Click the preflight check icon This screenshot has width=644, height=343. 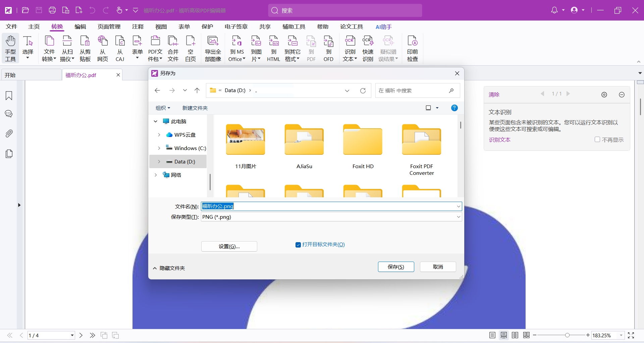(x=412, y=41)
